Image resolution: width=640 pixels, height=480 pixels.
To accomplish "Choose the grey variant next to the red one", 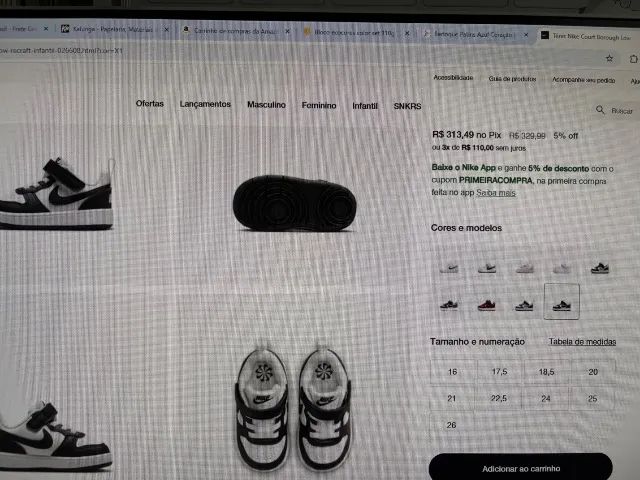I will pyautogui.click(x=524, y=305).
